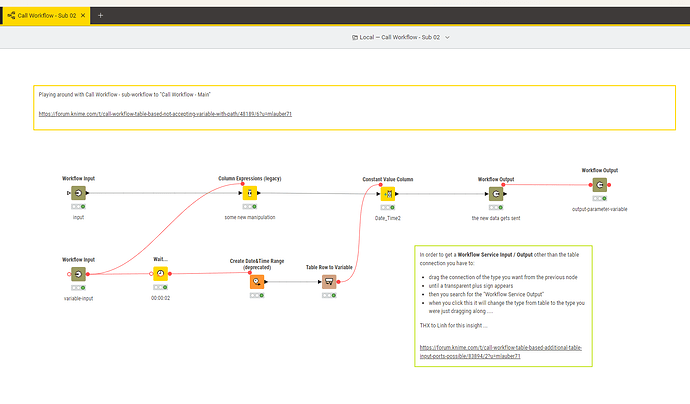Click status indicator under Create Date&Time Range node
This screenshot has width=690, height=404.
257,295
